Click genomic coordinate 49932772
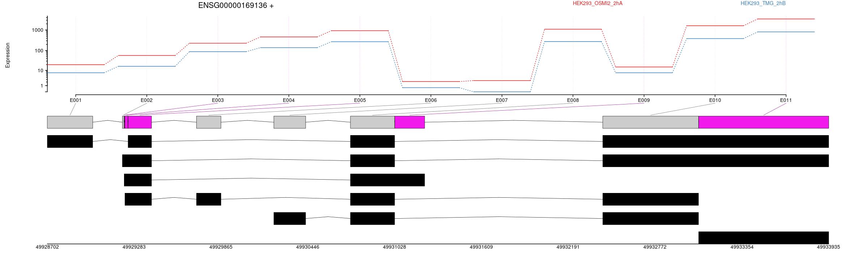This screenshot has width=868, height=253. 655,247
